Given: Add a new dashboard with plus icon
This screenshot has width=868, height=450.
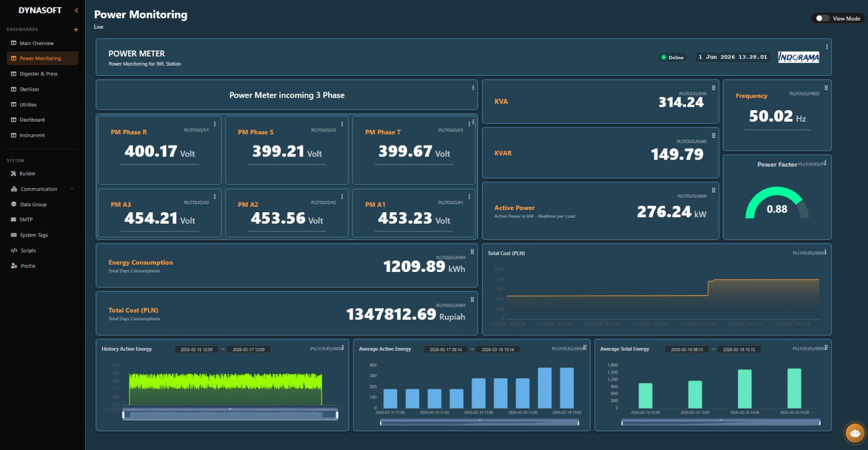Looking at the screenshot, I should (76, 29).
